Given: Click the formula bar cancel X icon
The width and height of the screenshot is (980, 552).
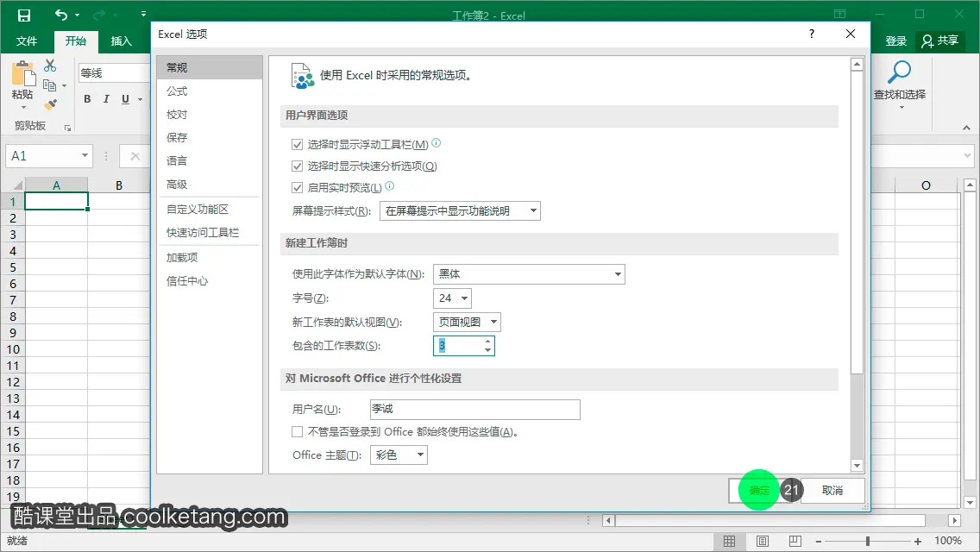Looking at the screenshot, I should (x=135, y=156).
